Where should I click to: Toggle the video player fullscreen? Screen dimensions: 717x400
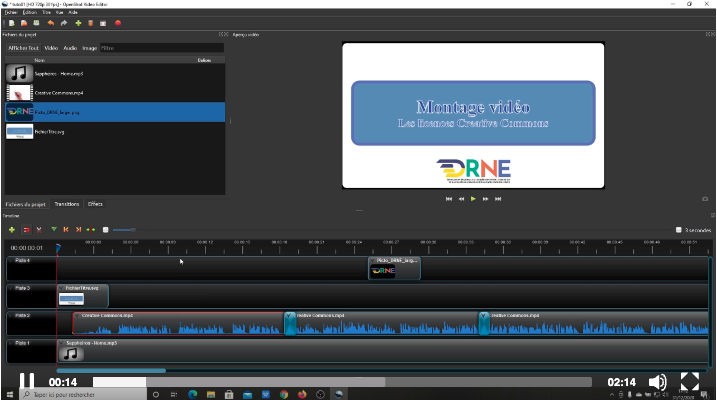click(x=690, y=382)
